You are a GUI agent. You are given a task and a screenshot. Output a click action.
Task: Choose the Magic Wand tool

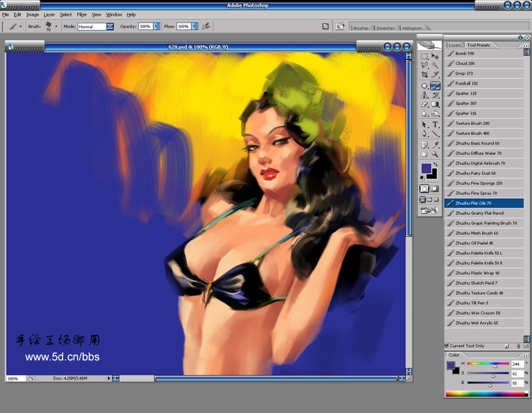point(435,65)
